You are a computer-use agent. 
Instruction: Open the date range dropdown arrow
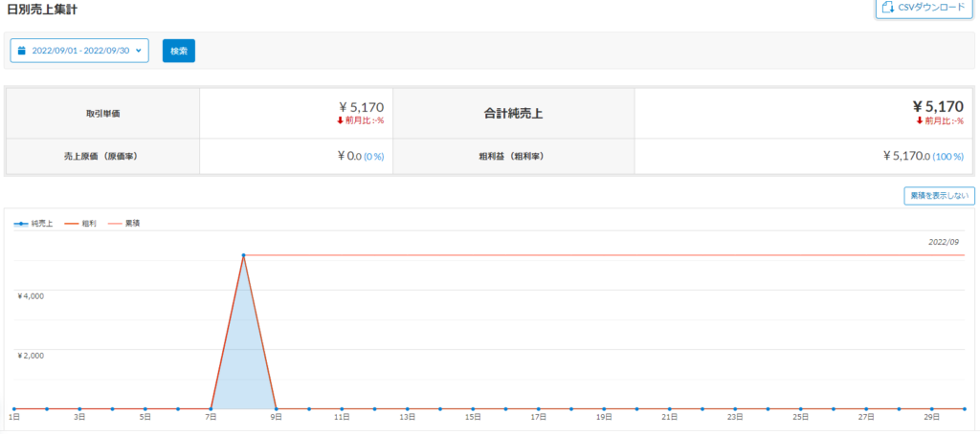(139, 50)
